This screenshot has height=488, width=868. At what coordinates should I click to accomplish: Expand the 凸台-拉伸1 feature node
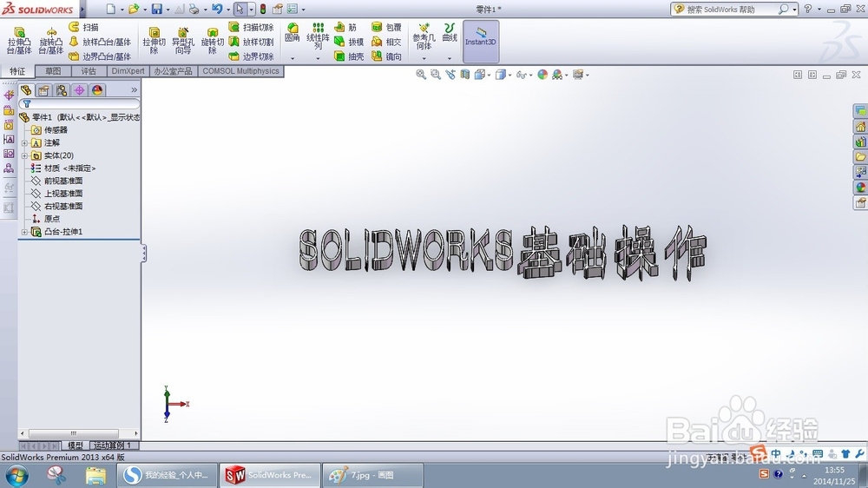24,232
